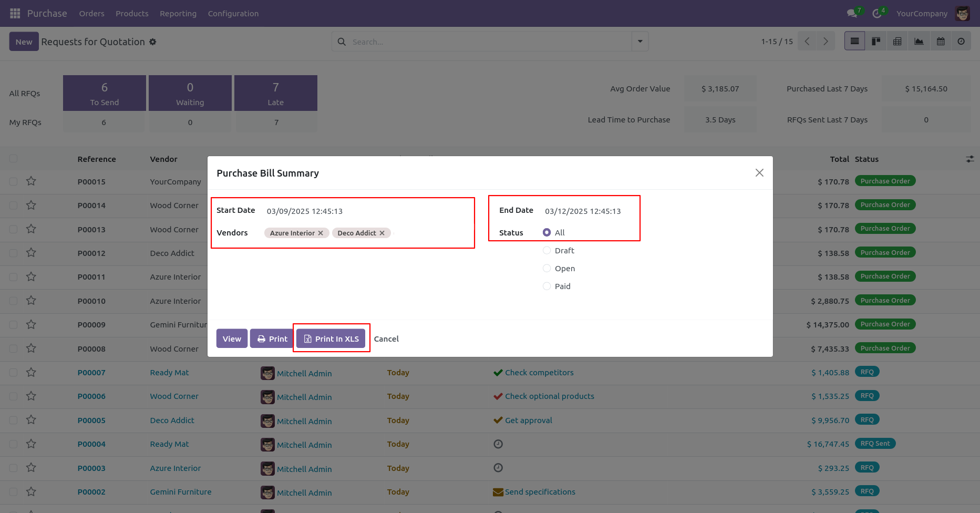The width and height of the screenshot is (980, 513).
Task: Expand the search options dropdown arrow
Action: [640, 41]
